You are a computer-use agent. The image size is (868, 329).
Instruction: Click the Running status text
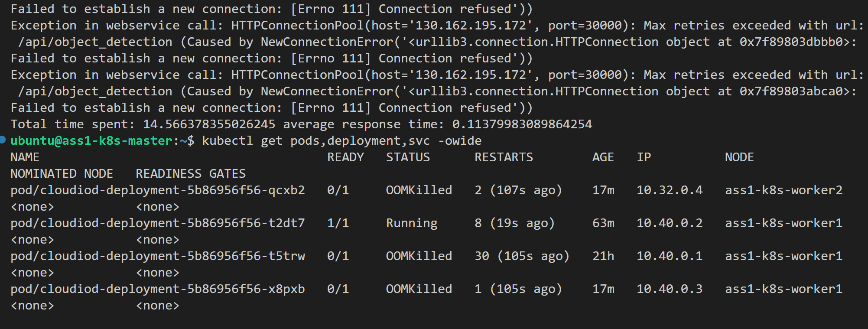click(412, 223)
